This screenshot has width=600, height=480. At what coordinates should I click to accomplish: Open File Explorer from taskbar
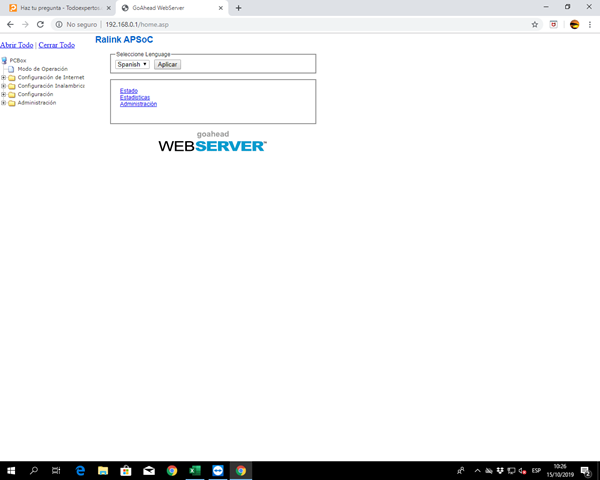[103, 471]
